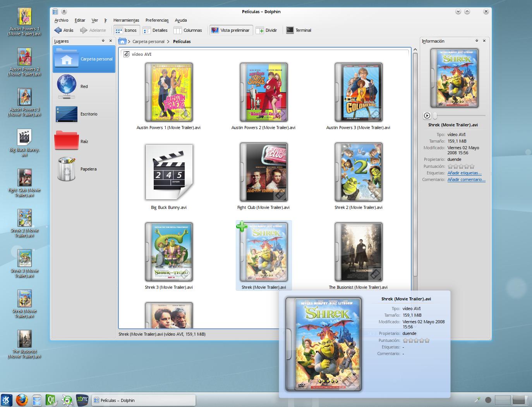The height and width of the screenshot is (407, 532).
Task: Click green plus selection marker on Shrek
Action: coord(242,226)
